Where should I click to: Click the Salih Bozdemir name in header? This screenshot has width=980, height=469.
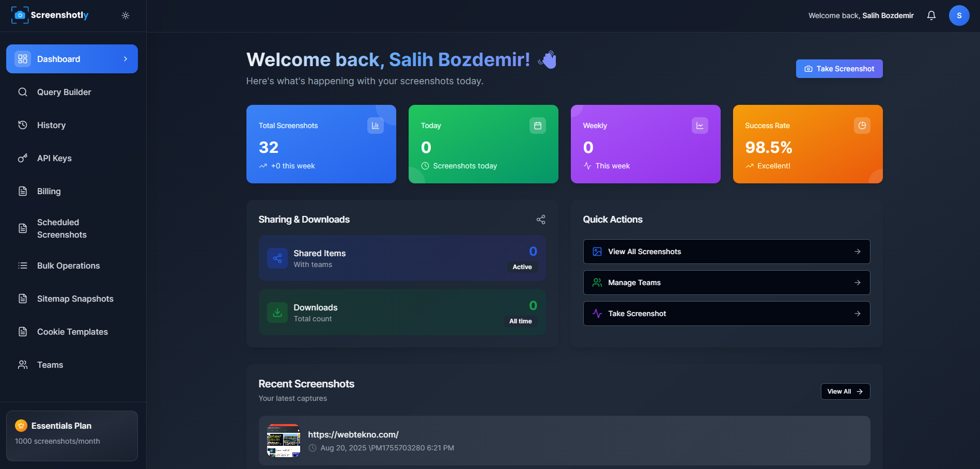[888, 15]
